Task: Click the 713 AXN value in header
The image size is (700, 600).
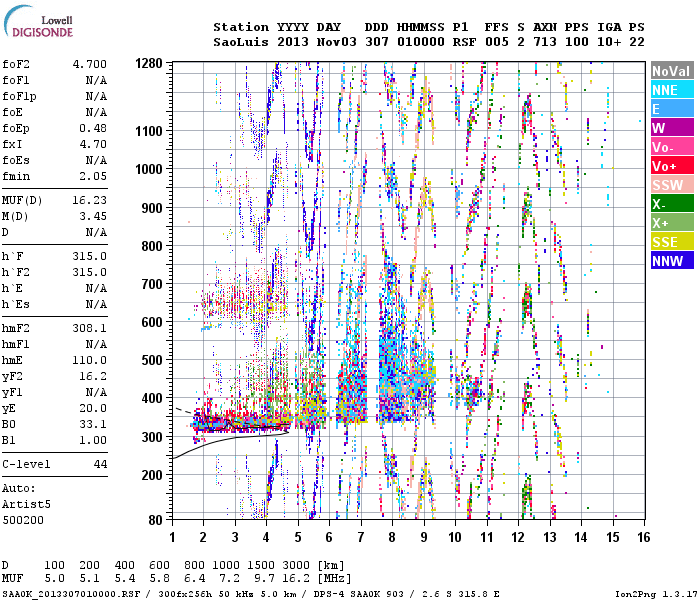Action: pos(545,42)
